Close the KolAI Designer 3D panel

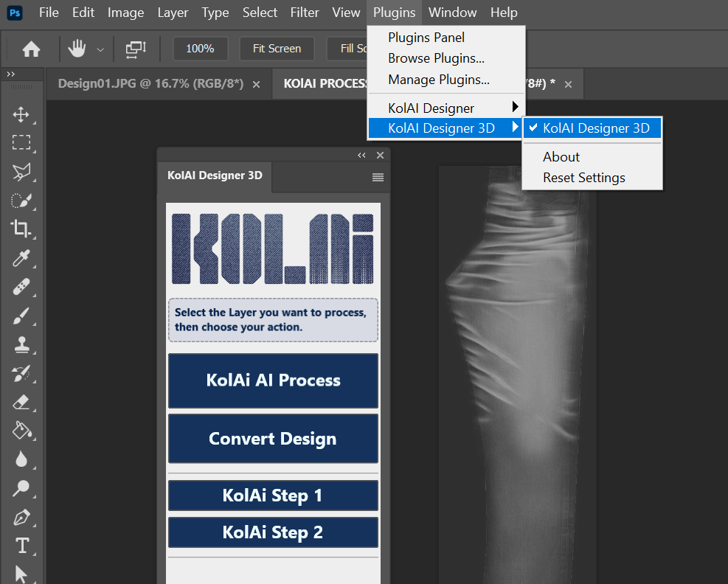pos(380,155)
